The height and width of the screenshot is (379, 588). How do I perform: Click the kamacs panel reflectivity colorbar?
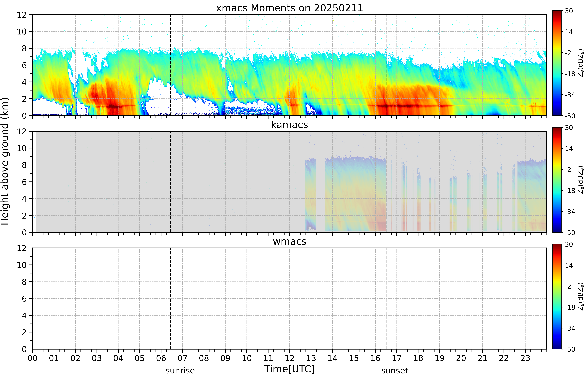click(x=557, y=180)
